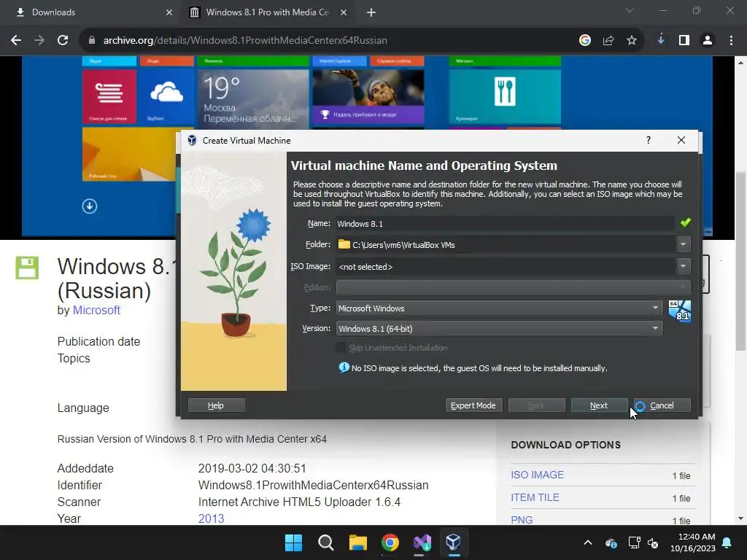Click the dialog help question mark

click(x=649, y=140)
